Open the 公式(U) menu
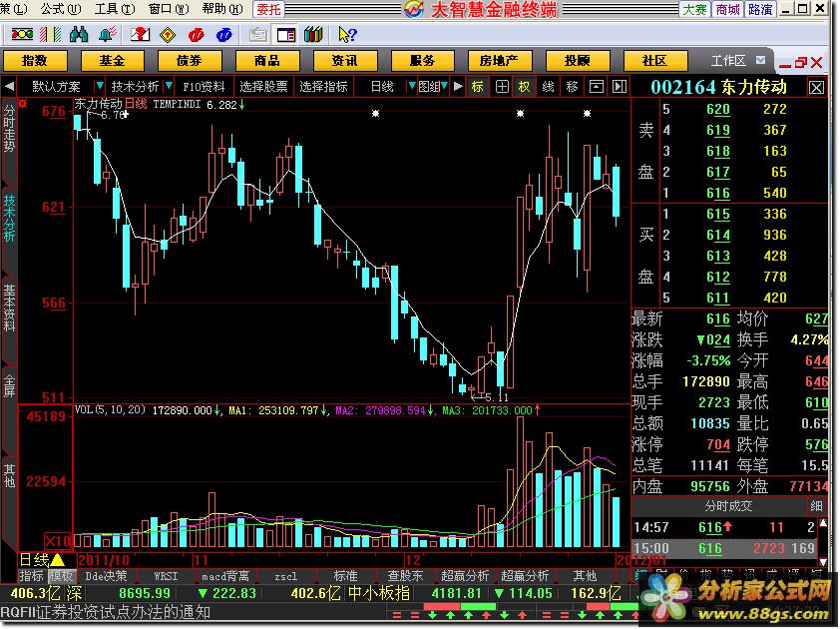Screen dimensions: 840x629 (61, 9)
